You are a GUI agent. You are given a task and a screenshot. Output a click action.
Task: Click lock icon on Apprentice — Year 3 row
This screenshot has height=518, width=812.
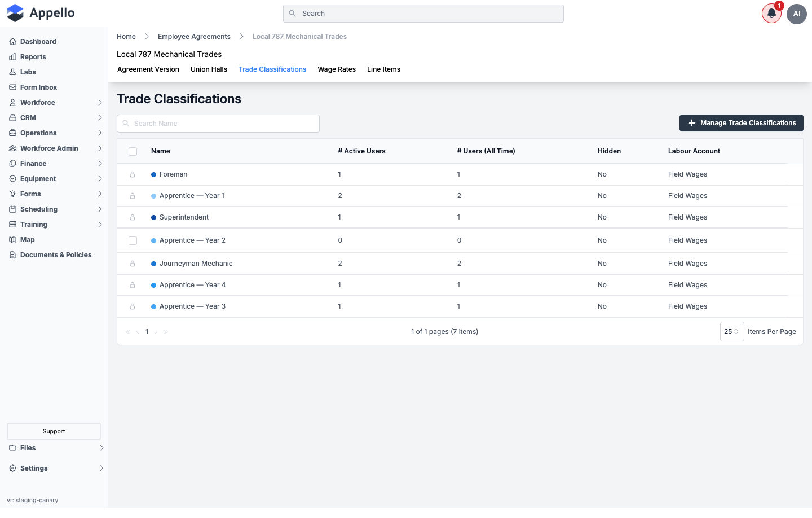pos(133,307)
